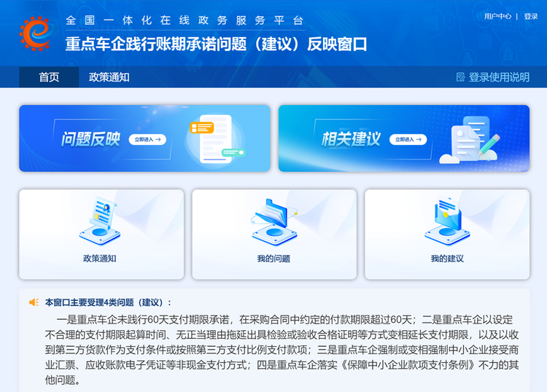Click the site title 重点车企践行账期承诺问题（建议）反映窗口
547x392 pixels.
216,44
